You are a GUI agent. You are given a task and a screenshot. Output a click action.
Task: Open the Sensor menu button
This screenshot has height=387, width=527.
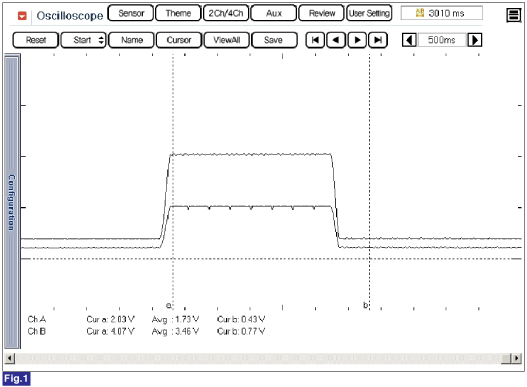[x=131, y=13]
